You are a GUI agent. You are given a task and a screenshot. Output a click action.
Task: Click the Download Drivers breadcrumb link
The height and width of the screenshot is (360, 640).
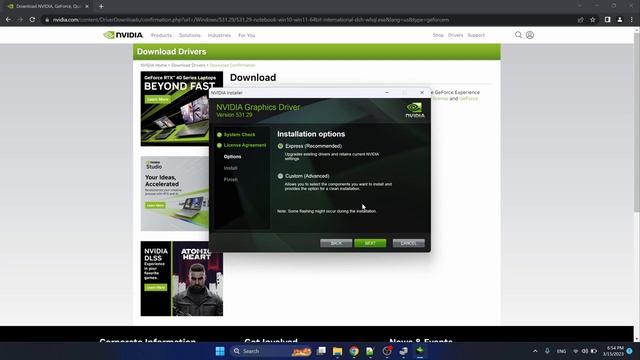pyautogui.click(x=188, y=65)
